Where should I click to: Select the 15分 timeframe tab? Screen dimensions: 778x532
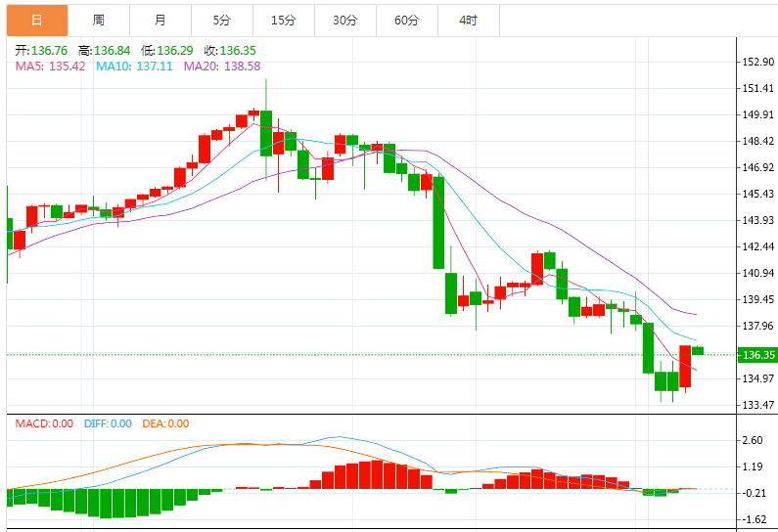tap(284, 21)
